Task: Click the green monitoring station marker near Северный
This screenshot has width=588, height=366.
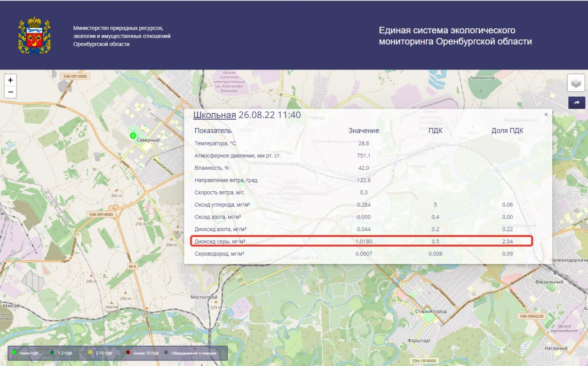Action: (133, 135)
